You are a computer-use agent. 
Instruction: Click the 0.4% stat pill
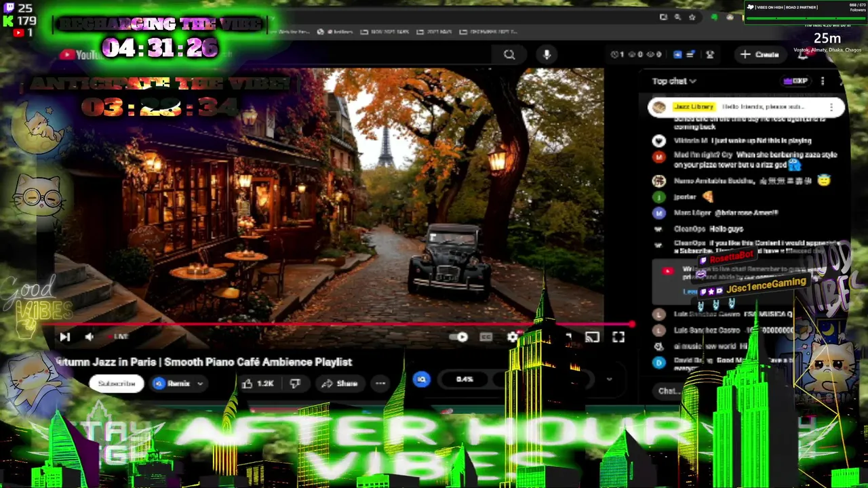[465, 380]
